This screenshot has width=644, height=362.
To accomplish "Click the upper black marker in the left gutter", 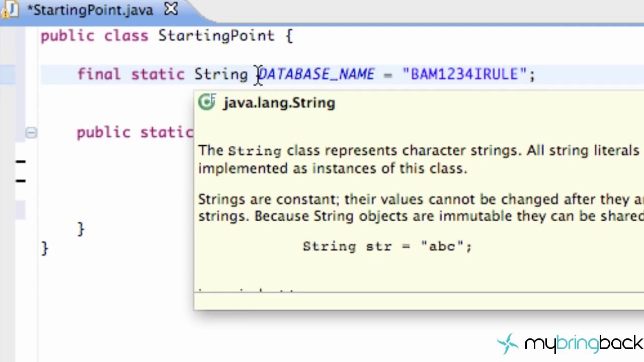I will [x=20, y=162].
